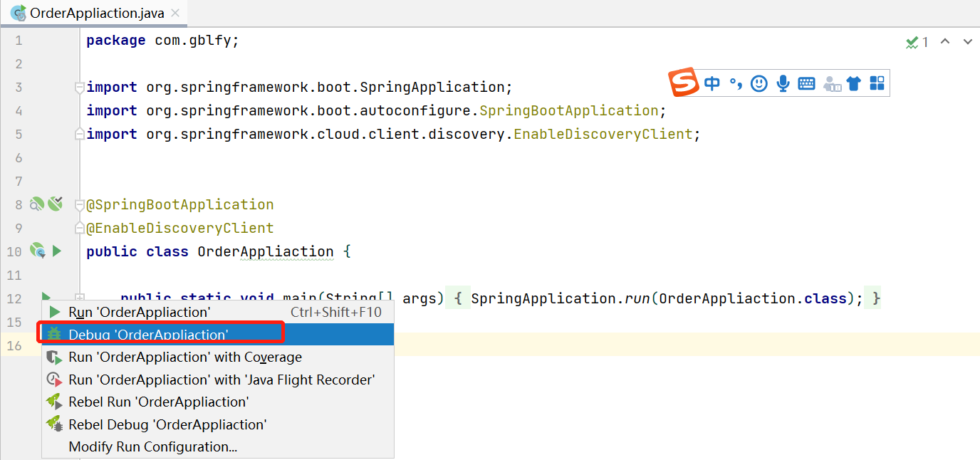Viewport: 980px width, 460px height.
Task: Collapse the import block fold marker on line 3
Action: [x=79, y=88]
